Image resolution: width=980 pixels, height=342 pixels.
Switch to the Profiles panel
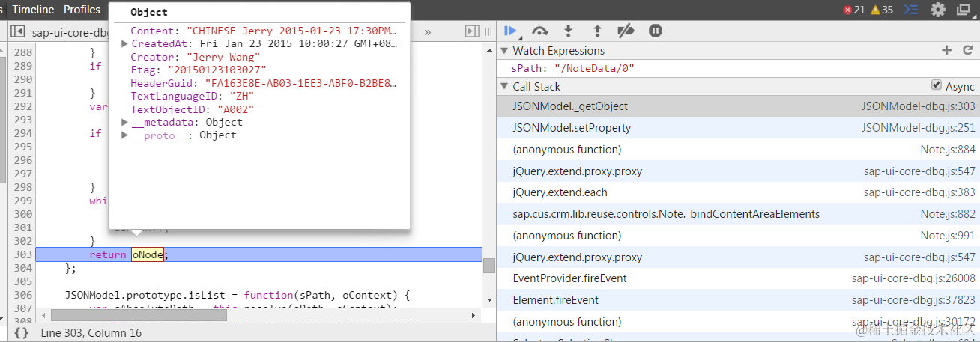(x=82, y=10)
